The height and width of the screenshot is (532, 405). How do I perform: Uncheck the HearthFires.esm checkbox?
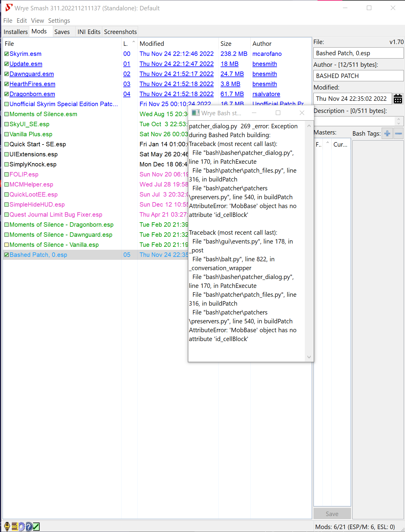tap(7, 84)
